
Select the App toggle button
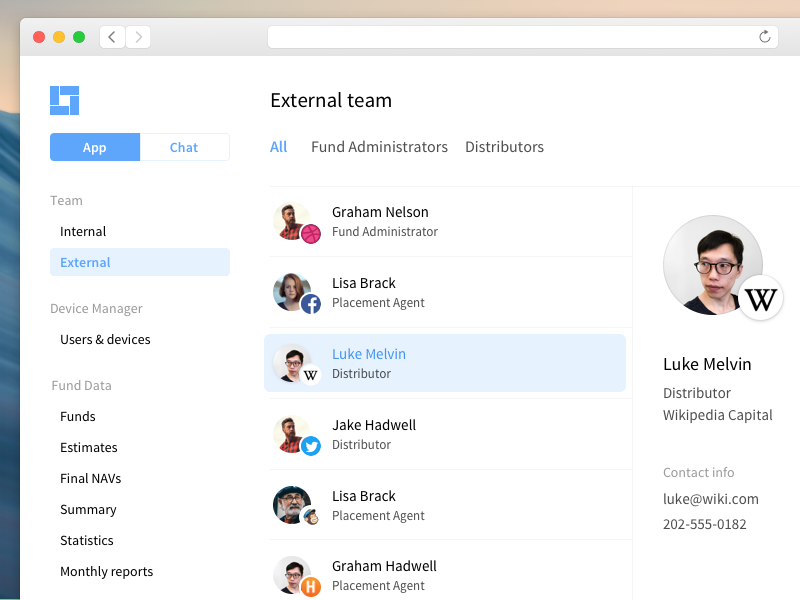click(95, 147)
